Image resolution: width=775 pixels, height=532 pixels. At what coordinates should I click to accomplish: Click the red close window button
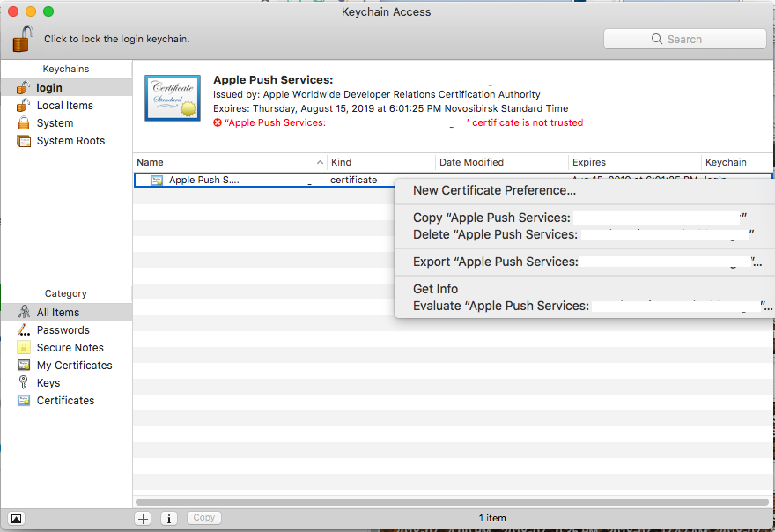[13, 11]
